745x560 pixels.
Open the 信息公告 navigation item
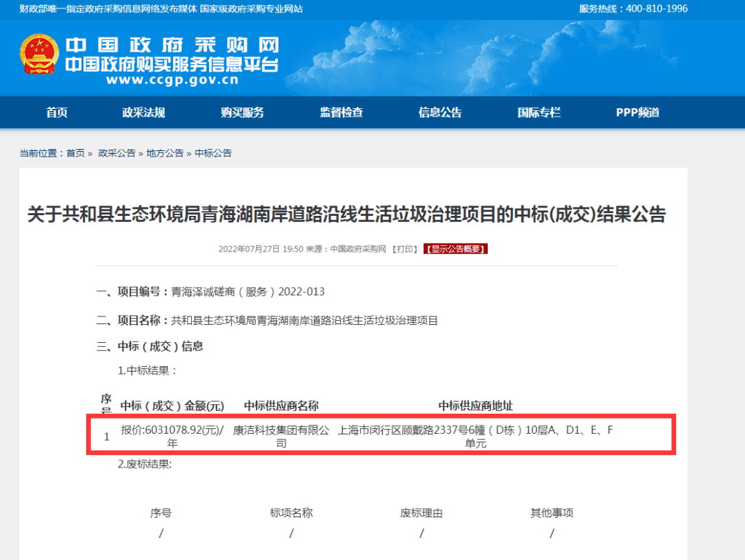coord(440,112)
